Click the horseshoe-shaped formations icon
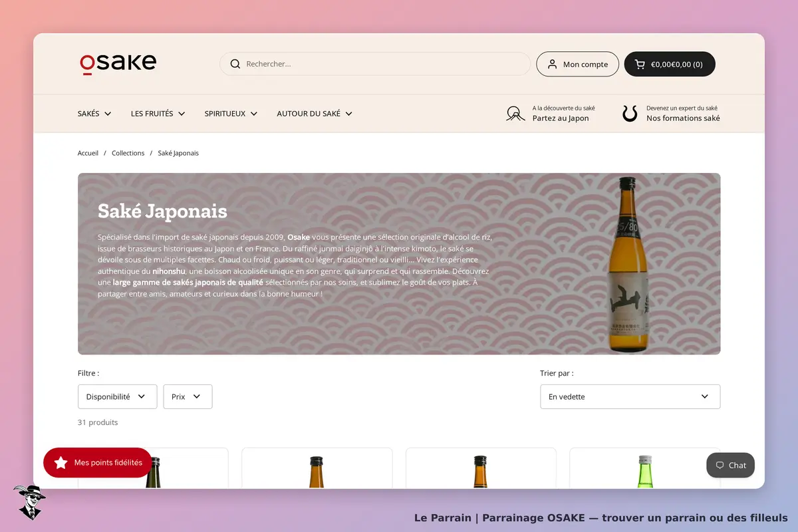This screenshot has height=532, width=798. coord(630,113)
